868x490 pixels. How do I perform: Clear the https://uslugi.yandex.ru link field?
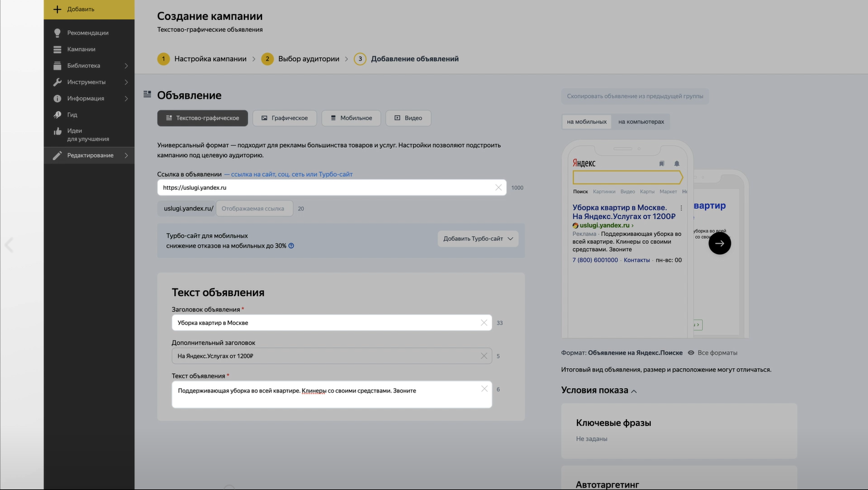499,187
